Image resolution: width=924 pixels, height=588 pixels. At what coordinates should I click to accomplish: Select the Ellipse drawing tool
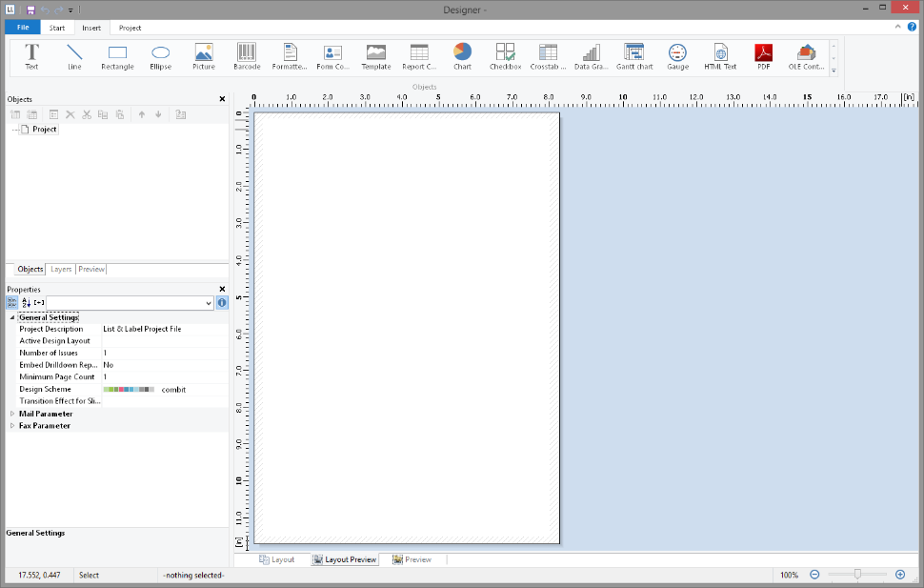click(161, 56)
